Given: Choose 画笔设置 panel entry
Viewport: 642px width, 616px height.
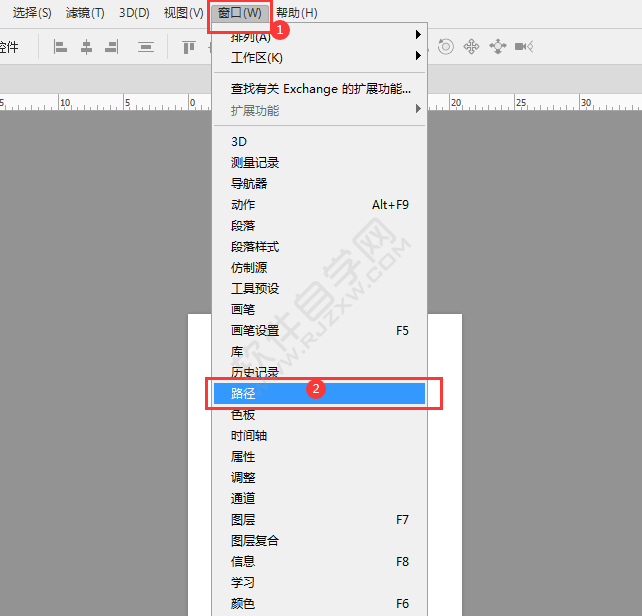Looking at the screenshot, I should click(319, 331).
